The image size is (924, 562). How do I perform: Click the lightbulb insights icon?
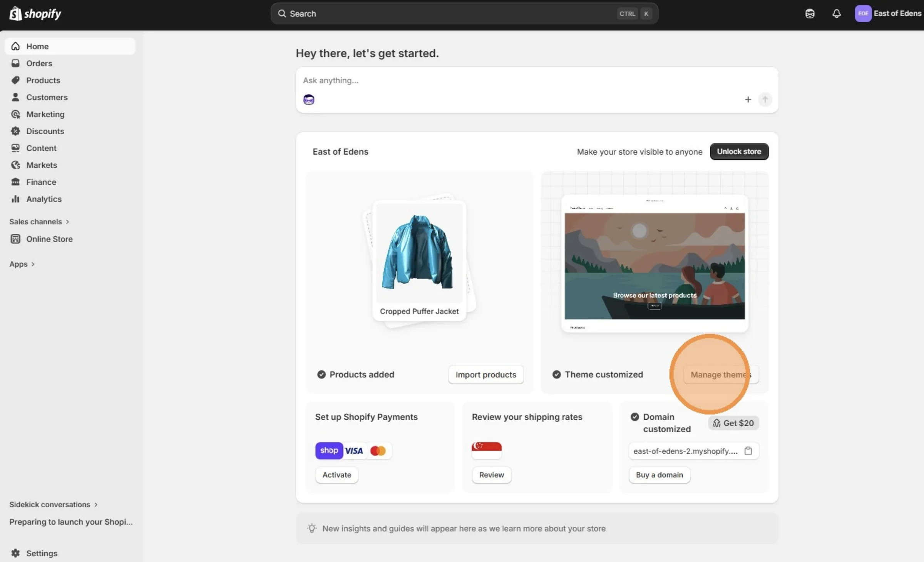coord(312,528)
